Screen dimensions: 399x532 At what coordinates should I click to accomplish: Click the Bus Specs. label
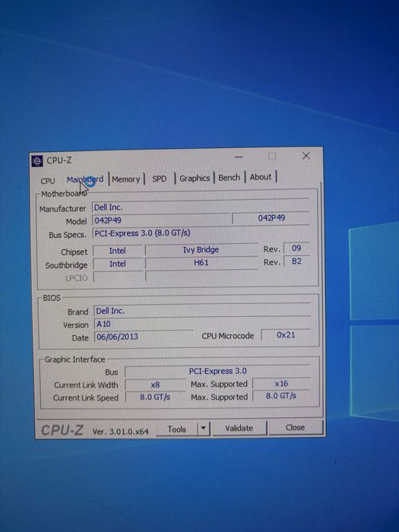tap(68, 235)
